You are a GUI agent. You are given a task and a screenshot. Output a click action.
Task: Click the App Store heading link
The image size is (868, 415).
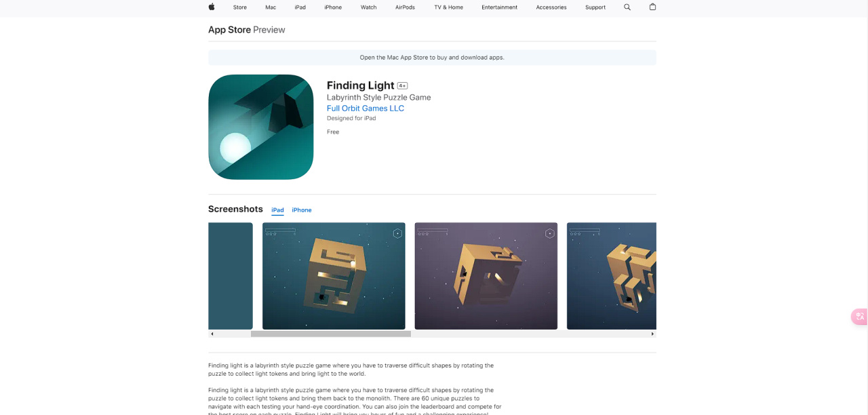point(229,30)
